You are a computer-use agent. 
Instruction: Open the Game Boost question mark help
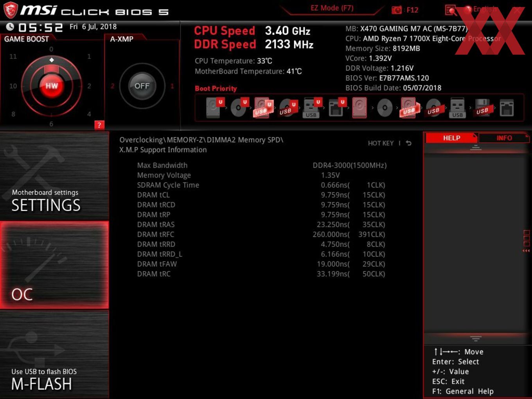99,125
